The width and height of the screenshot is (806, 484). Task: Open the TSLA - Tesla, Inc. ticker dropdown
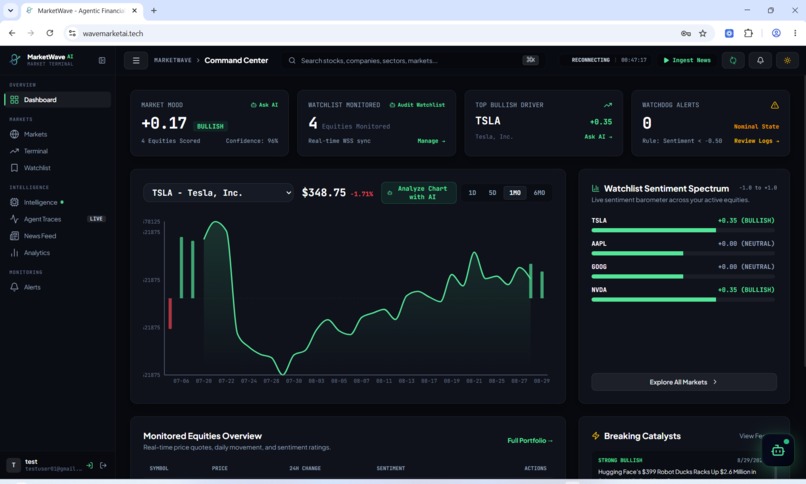(x=218, y=193)
